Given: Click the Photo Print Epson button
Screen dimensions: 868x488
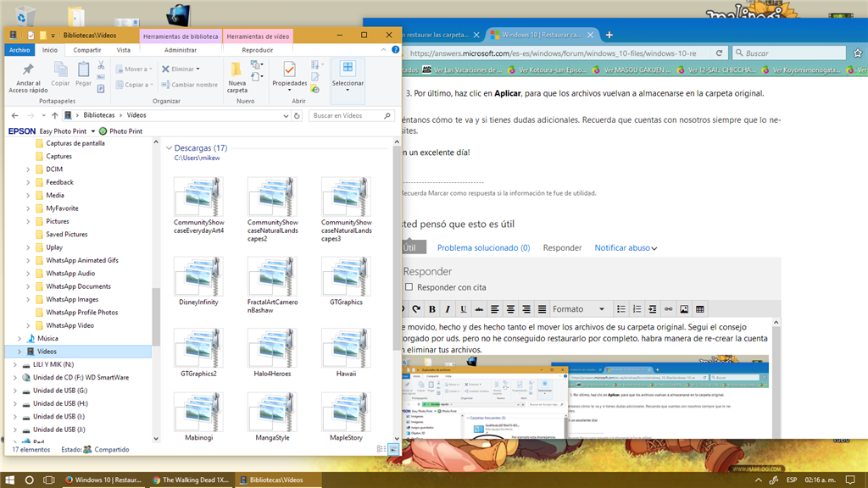Looking at the screenshot, I should 120,131.
